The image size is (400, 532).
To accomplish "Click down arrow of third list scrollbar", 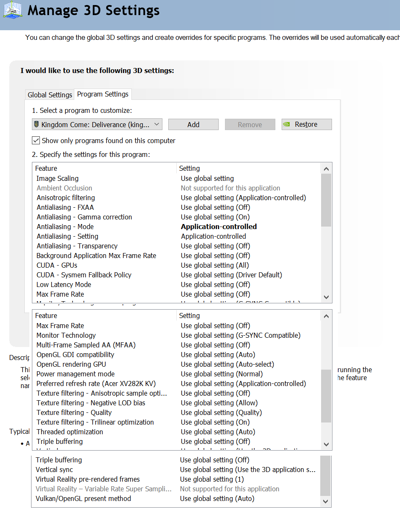I will pos(325,501).
